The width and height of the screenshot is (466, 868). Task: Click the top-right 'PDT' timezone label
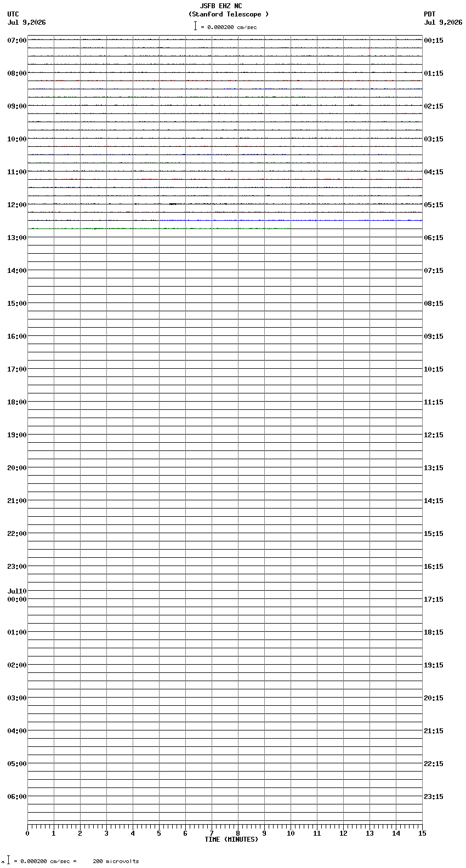429,14
